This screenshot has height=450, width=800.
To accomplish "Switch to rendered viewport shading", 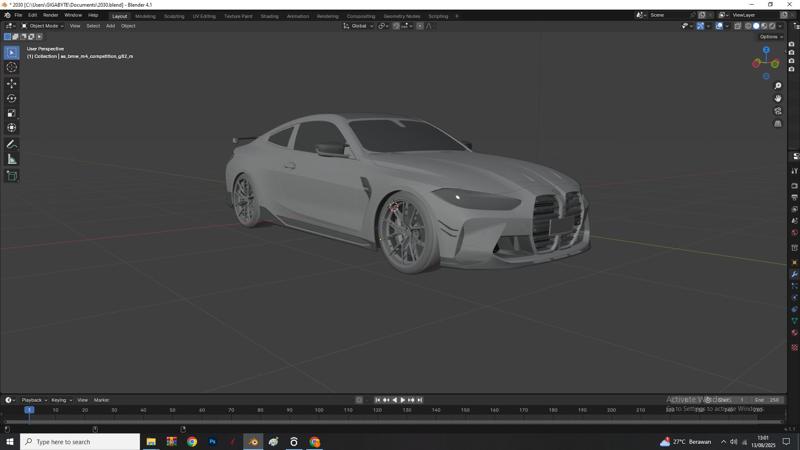I will tap(772, 26).
